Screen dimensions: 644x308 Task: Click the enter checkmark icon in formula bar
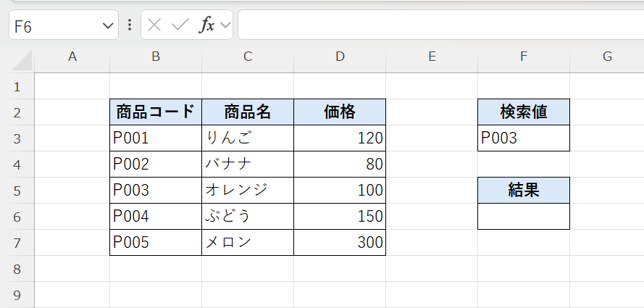[179, 25]
